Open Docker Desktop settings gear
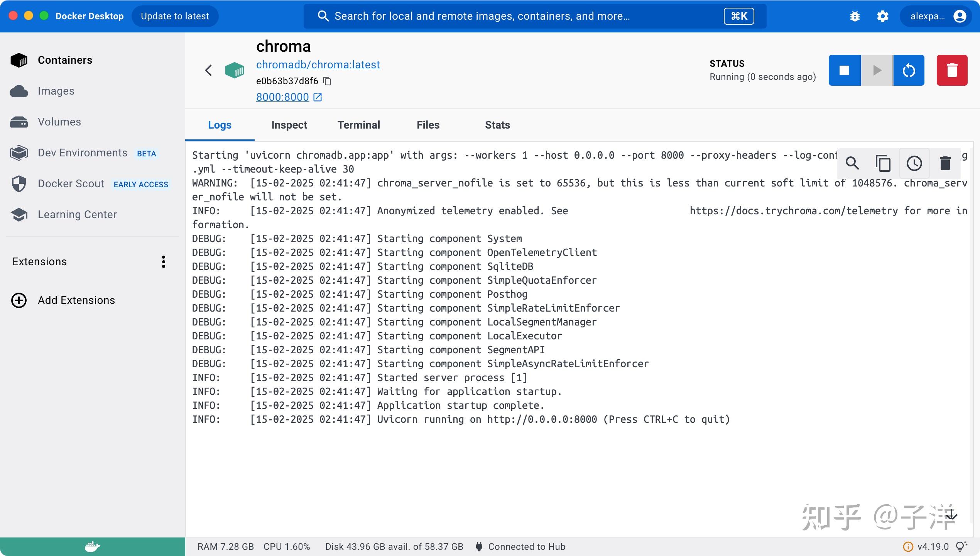The height and width of the screenshot is (556, 980). (882, 16)
